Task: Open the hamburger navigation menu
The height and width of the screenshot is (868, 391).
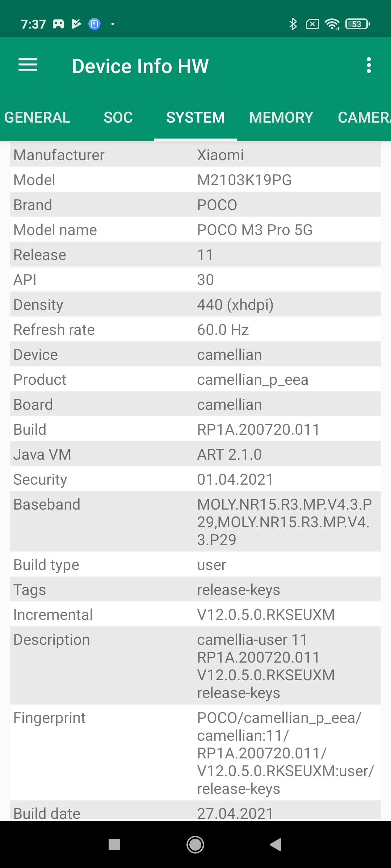Action: [x=28, y=65]
